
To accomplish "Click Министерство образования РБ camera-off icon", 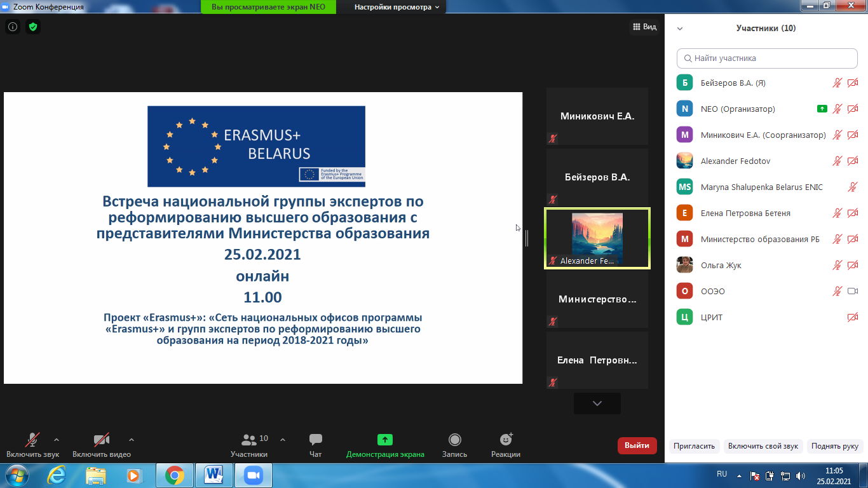I will click(x=853, y=239).
